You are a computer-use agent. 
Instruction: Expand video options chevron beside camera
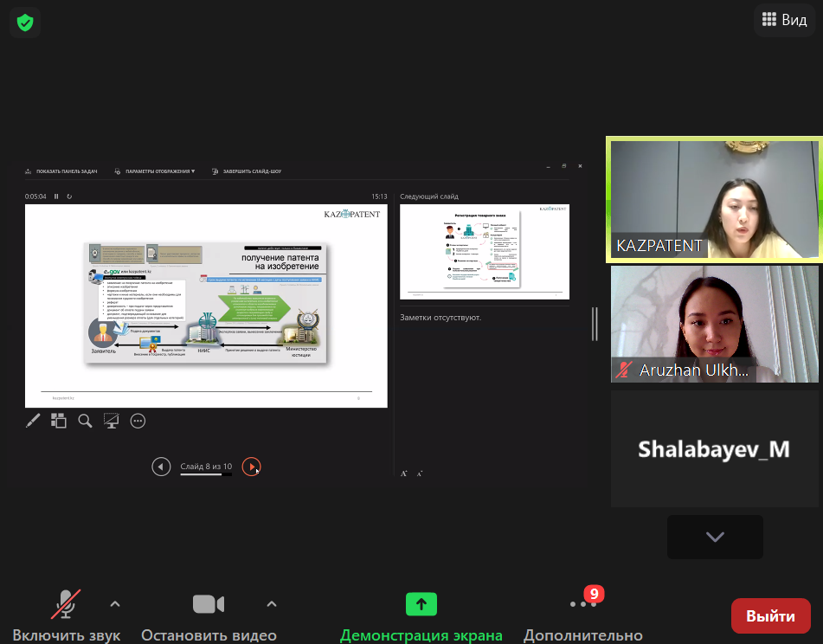272,603
